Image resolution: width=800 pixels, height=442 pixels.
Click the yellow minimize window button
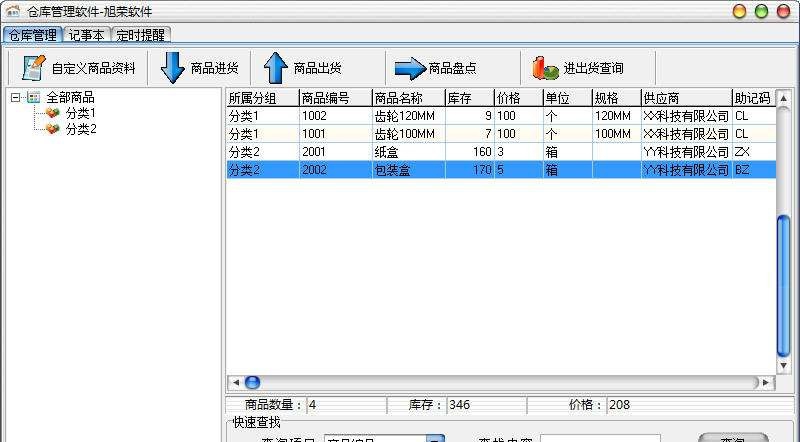739,11
